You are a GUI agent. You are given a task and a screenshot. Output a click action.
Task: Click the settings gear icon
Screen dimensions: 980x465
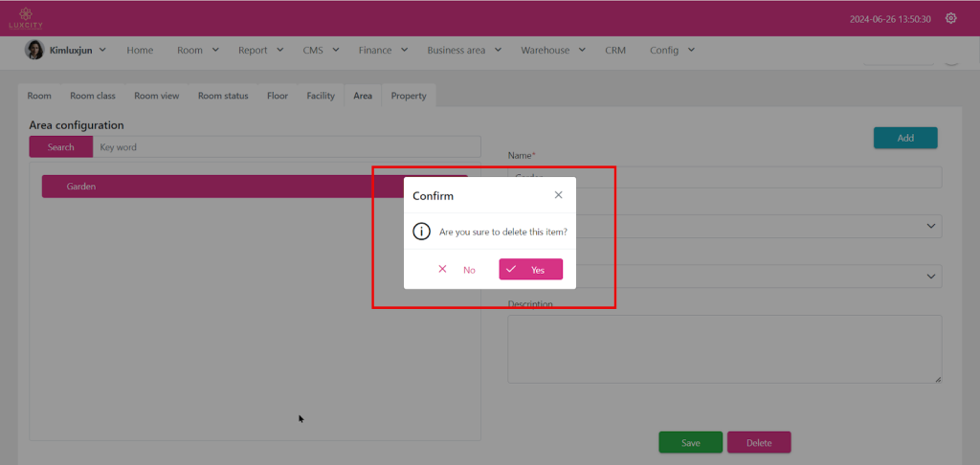tap(950, 18)
